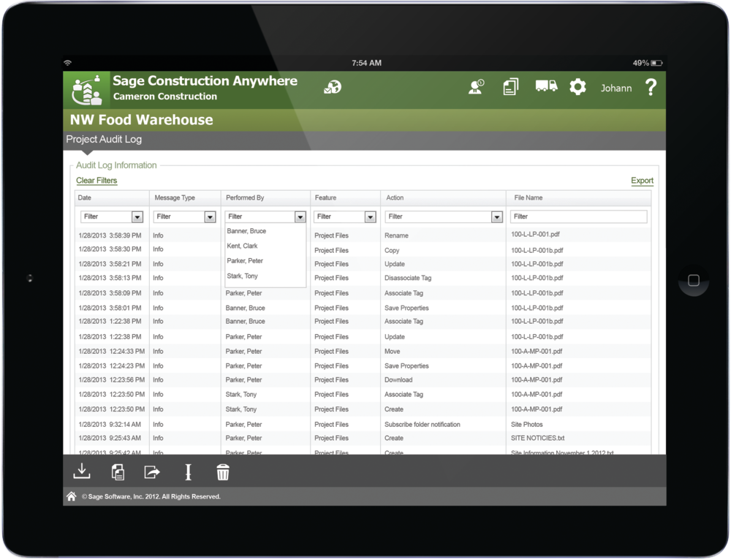
Task: Open the Sage Construction Anywhere logo
Action: (x=87, y=89)
